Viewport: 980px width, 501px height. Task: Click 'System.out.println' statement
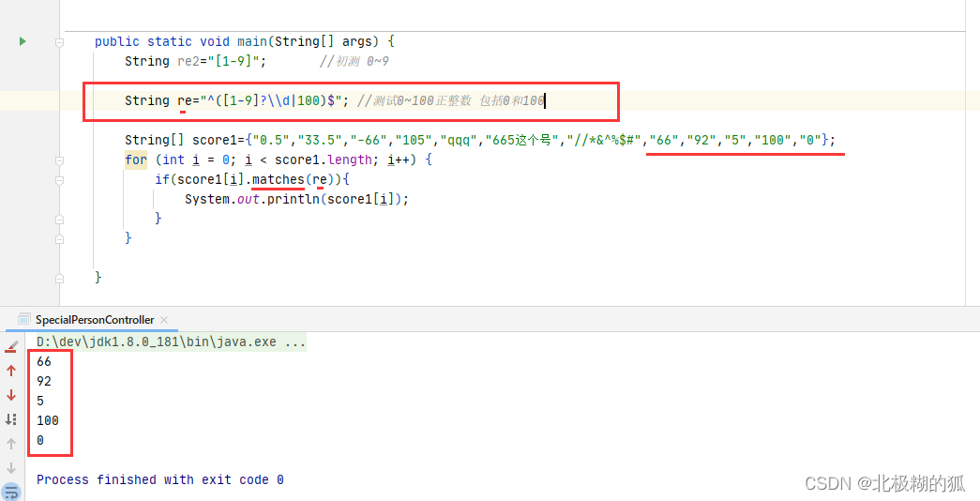click(252, 199)
